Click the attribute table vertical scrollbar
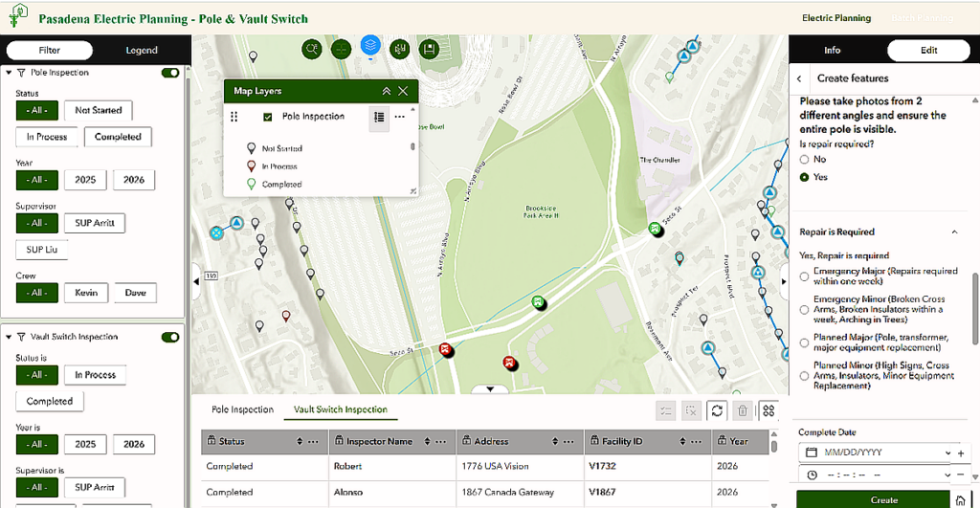Viewport: 980px width, 508px height. coord(774,446)
